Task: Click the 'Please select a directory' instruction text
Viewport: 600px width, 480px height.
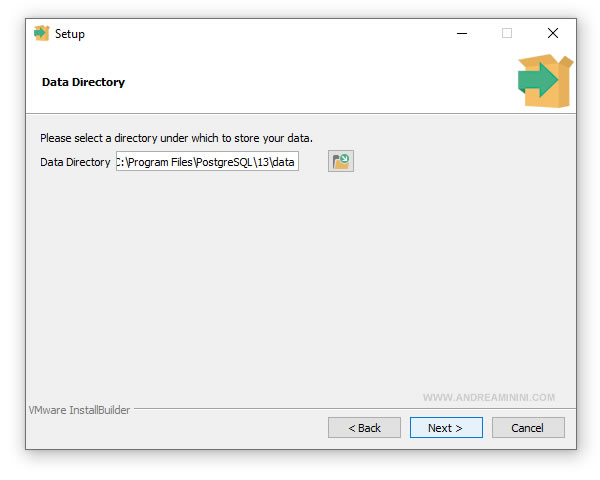Action: point(176,138)
